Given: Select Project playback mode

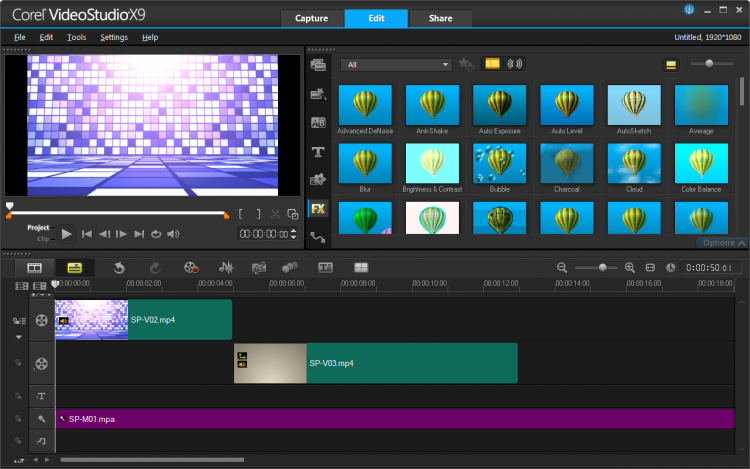Looking at the screenshot, I should [x=38, y=227].
